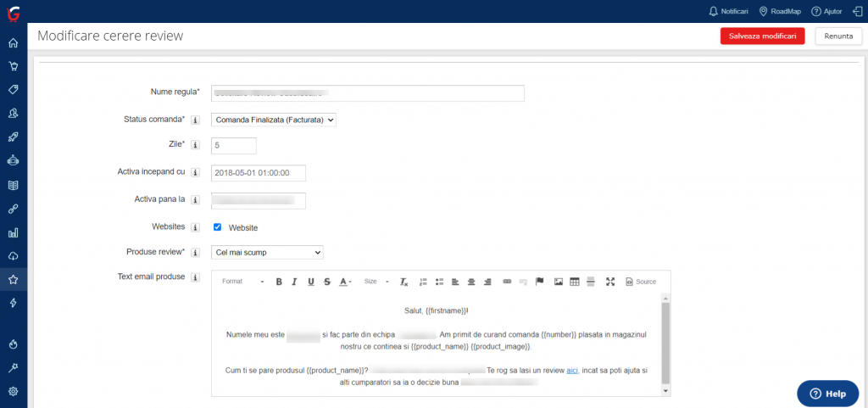Insert an image via editor toolbar

559,282
